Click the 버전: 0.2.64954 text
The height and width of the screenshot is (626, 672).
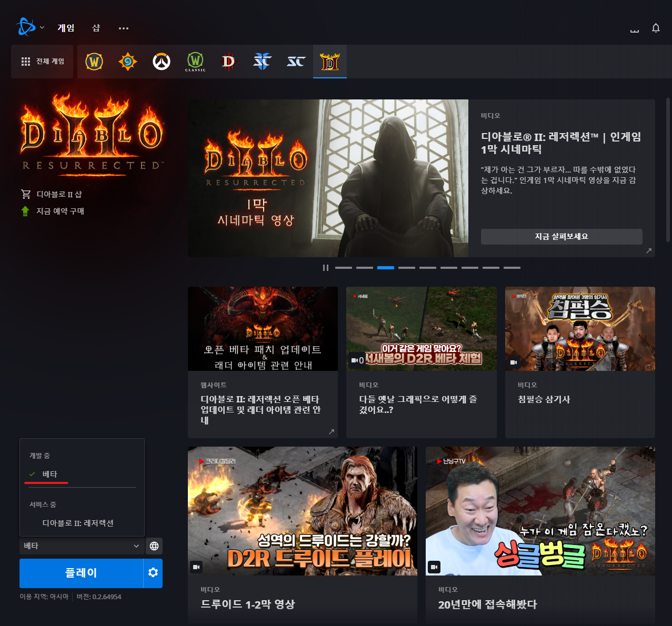coord(99,597)
